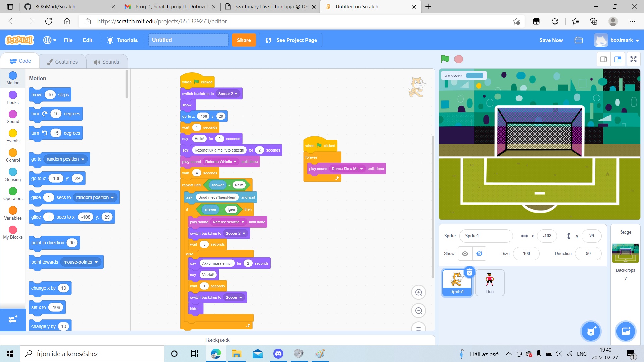Hide Sprite1 using the crossed-eye toggle

[479, 254]
